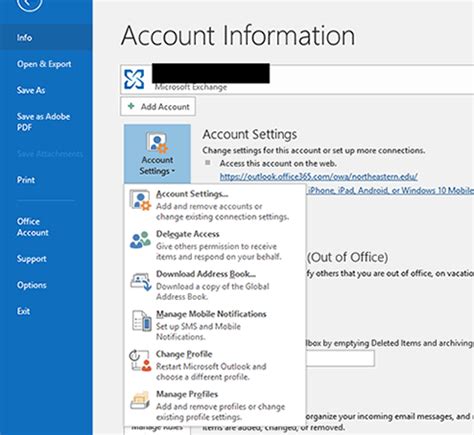This screenshot has height=435, width=474.
Task: Select Delegate Access menu item
Action: [215, 245]
